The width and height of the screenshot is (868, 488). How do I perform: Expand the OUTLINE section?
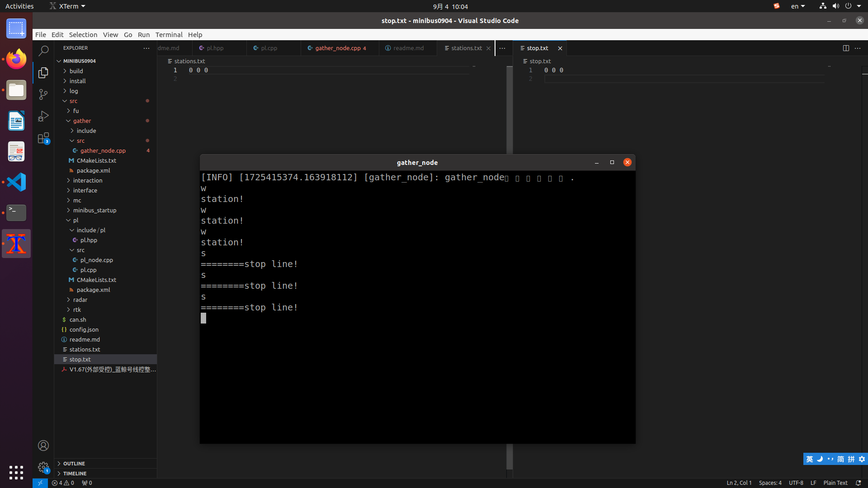pos(74,464)
